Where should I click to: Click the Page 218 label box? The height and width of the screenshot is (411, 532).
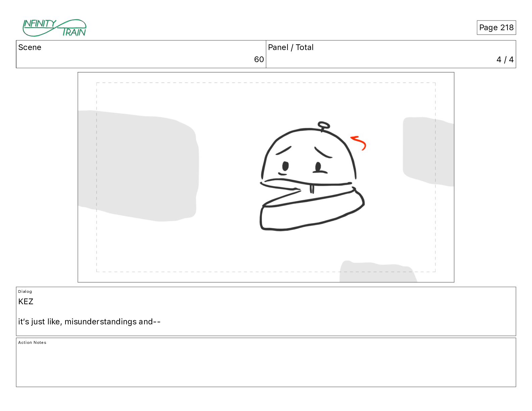coord(496,28)
